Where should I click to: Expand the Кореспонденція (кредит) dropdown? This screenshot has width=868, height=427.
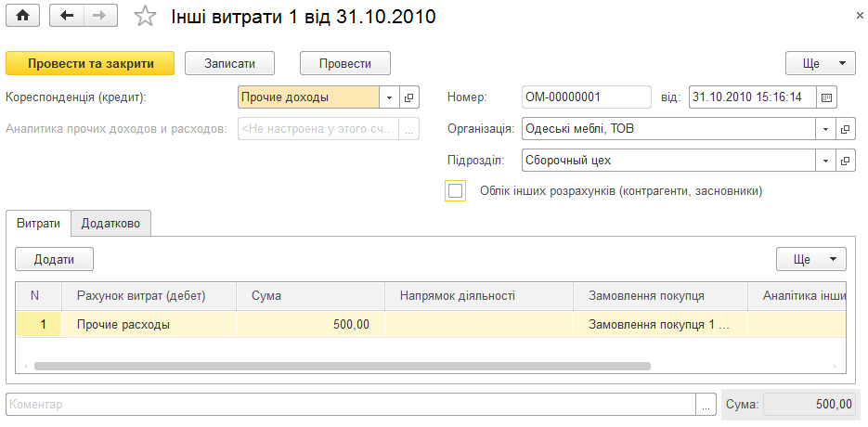coord(389,97)
